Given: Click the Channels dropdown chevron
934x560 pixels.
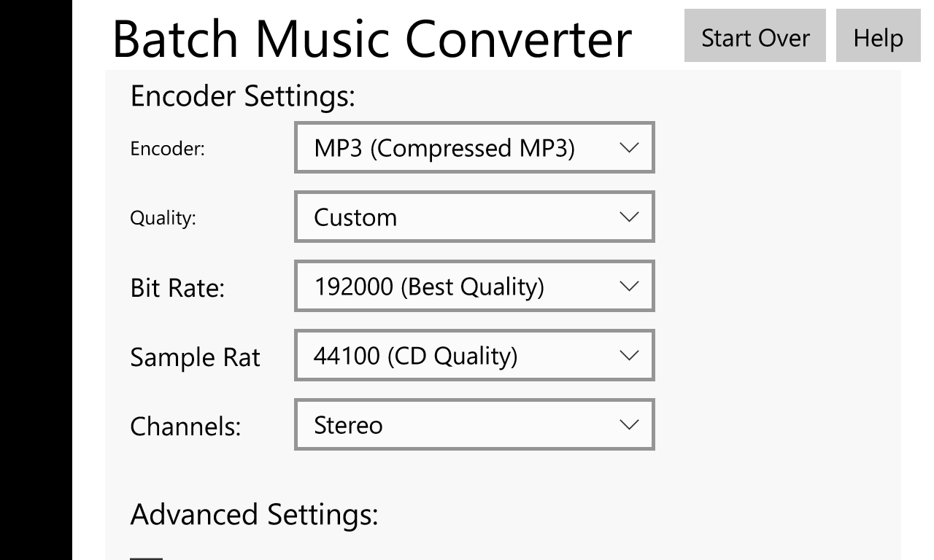Looking at the screenshot, I should click(629, 424).
